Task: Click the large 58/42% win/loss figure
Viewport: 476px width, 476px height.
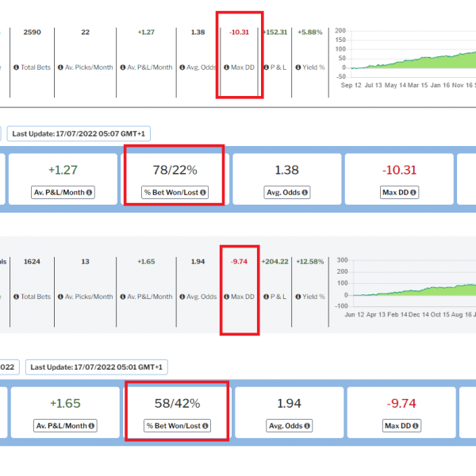Action: tap(177, 404)
